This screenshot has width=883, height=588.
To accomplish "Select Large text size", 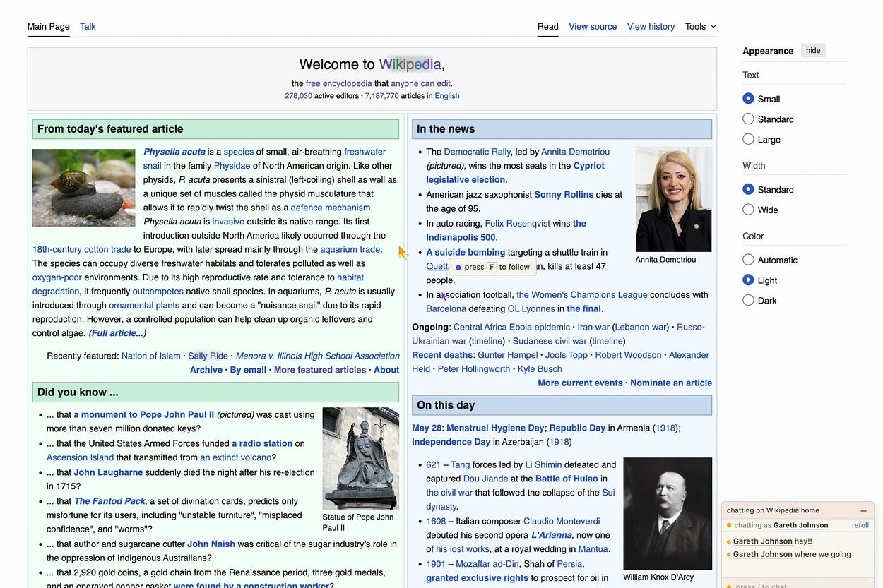I will tap(748, 139).
